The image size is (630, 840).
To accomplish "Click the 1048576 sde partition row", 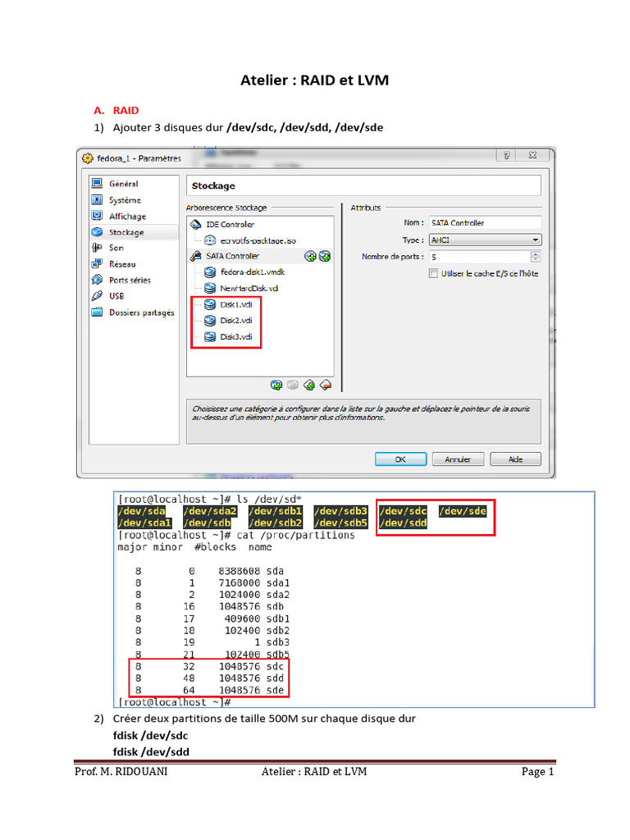I will (209, 691).
